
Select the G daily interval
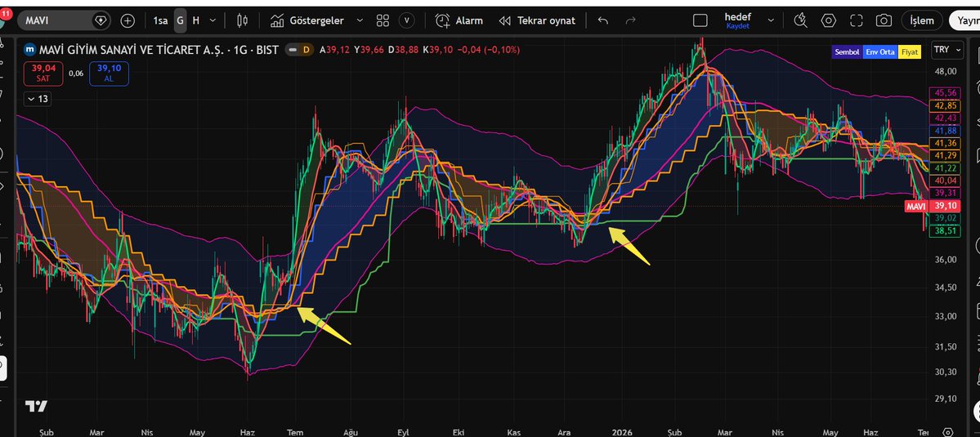pyautogui.click(x=180, y=20)
